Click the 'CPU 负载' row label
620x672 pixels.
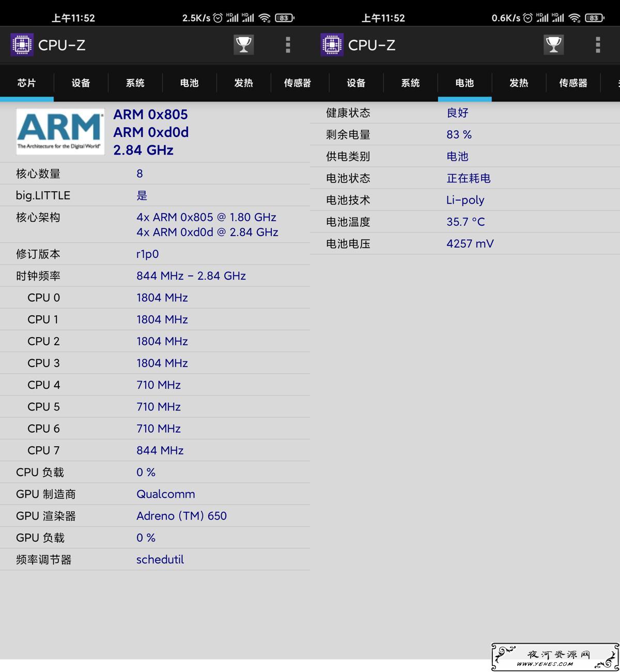click(40, 472)
